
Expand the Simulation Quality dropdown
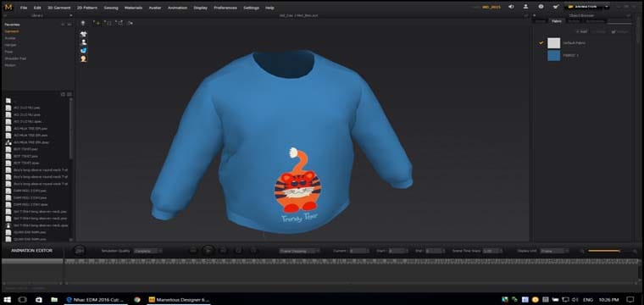tap(148, 251)
